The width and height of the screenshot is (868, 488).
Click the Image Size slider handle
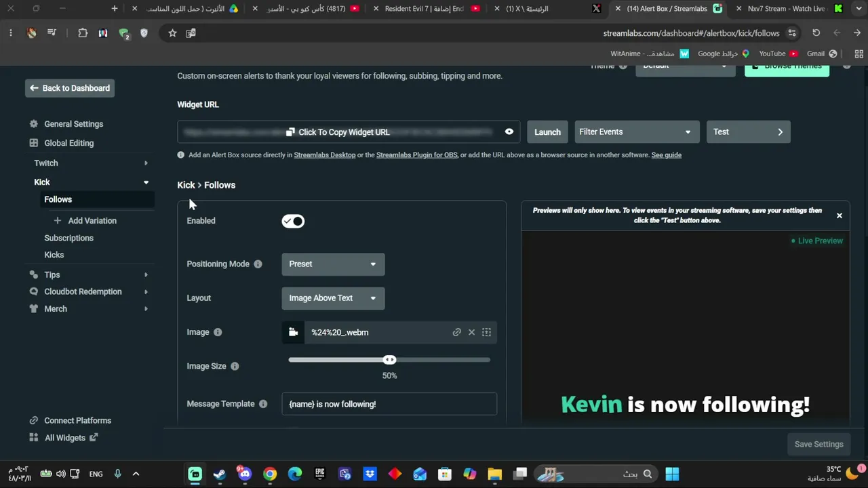(x=389, y=360)
